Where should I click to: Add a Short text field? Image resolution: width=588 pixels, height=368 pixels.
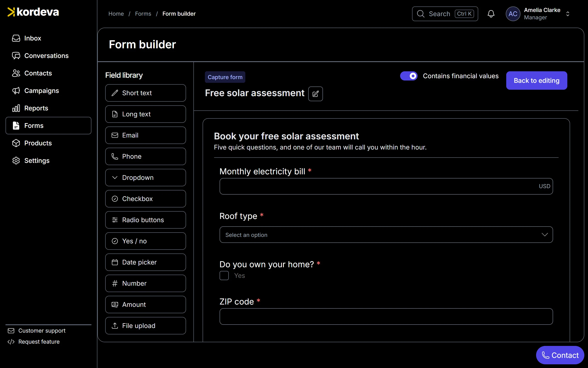146,93
